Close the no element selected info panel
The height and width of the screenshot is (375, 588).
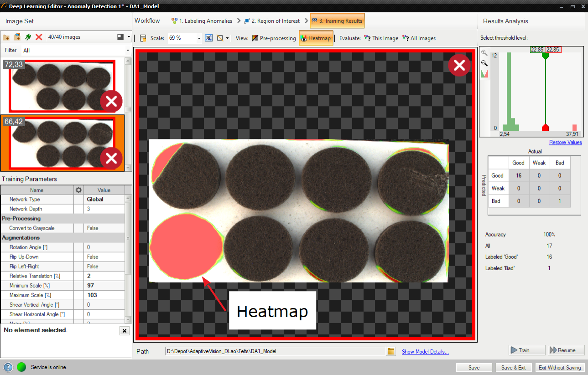[x=125, y=331]
